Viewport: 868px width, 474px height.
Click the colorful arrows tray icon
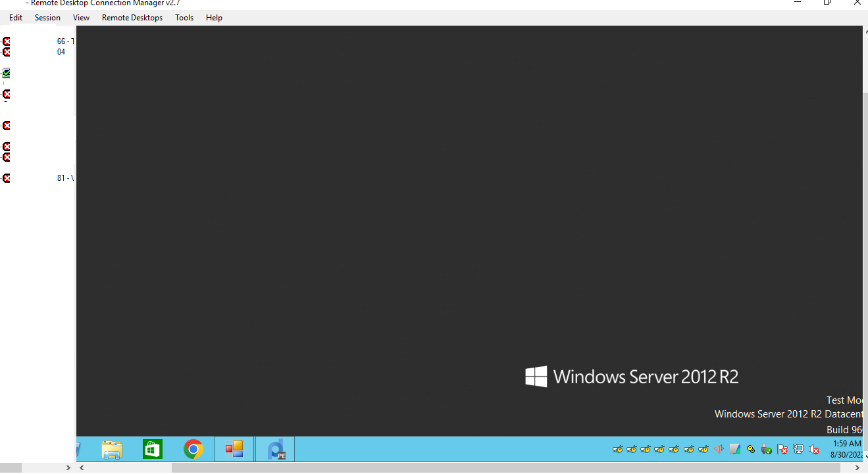tap(719, 449)
